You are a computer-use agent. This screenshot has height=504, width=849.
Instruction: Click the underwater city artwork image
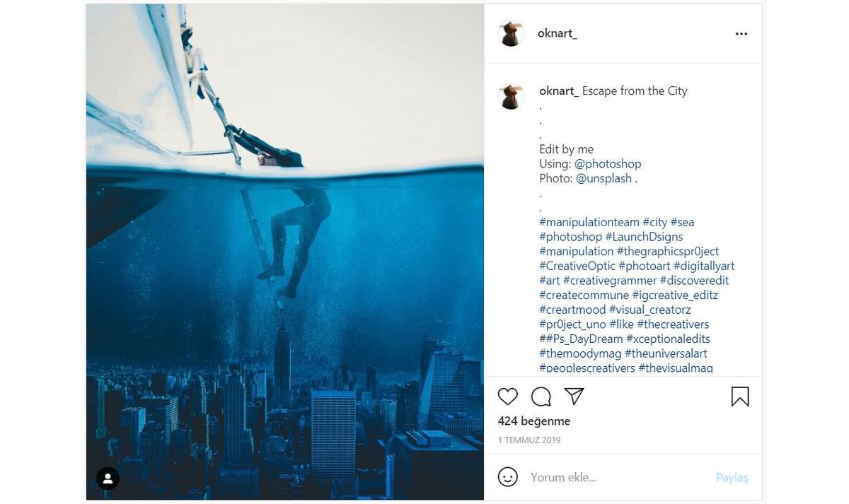pos(285,252)
